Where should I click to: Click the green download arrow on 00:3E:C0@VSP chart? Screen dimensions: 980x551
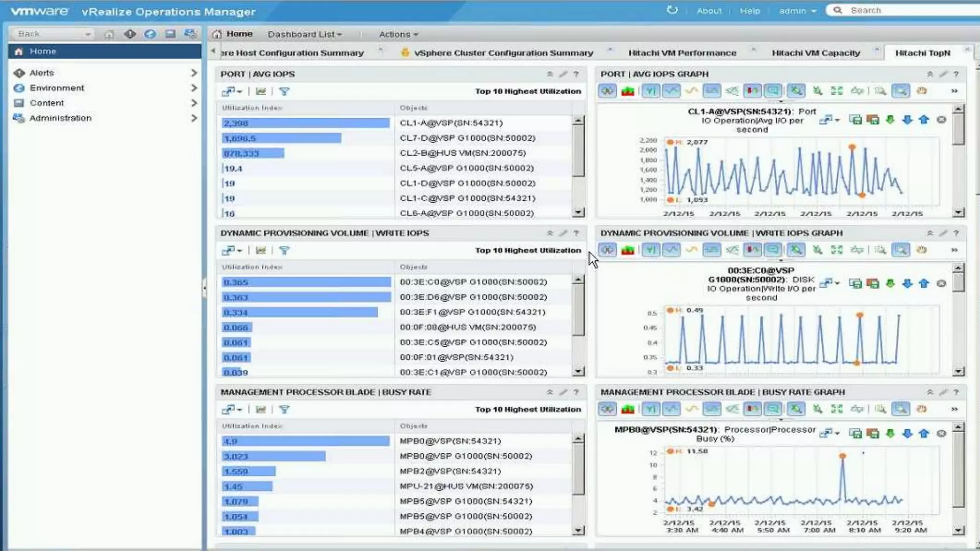890,284
